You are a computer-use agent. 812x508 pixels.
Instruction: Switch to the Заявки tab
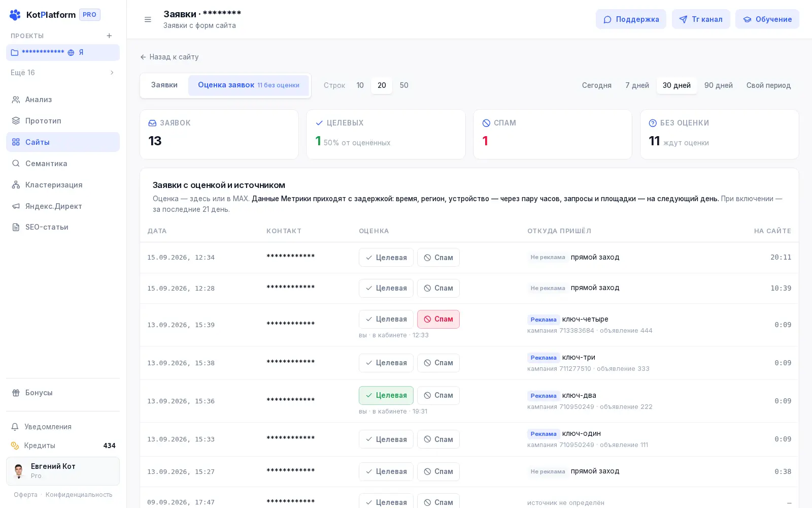point(164,85)
